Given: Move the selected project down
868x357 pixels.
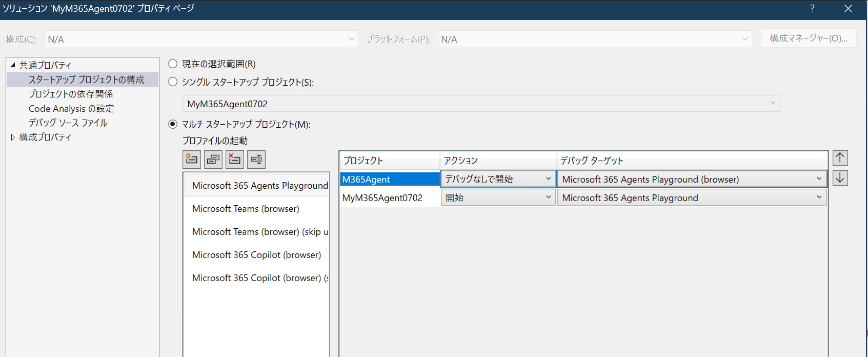Looking at the screenshot, I should tap(840, 179).
